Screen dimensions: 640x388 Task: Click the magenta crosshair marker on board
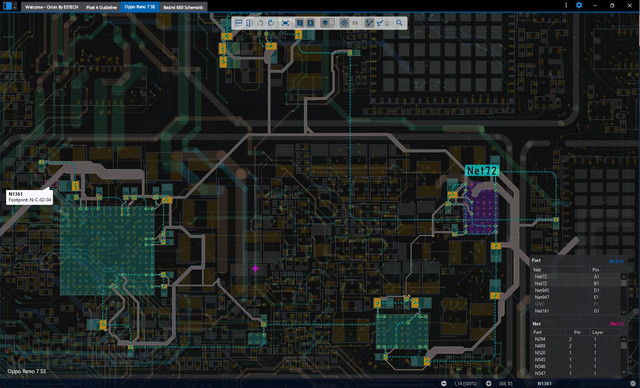(255, 268)
